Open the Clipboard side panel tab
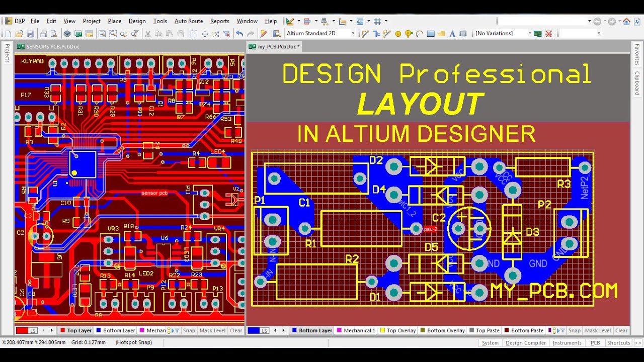 637,83
